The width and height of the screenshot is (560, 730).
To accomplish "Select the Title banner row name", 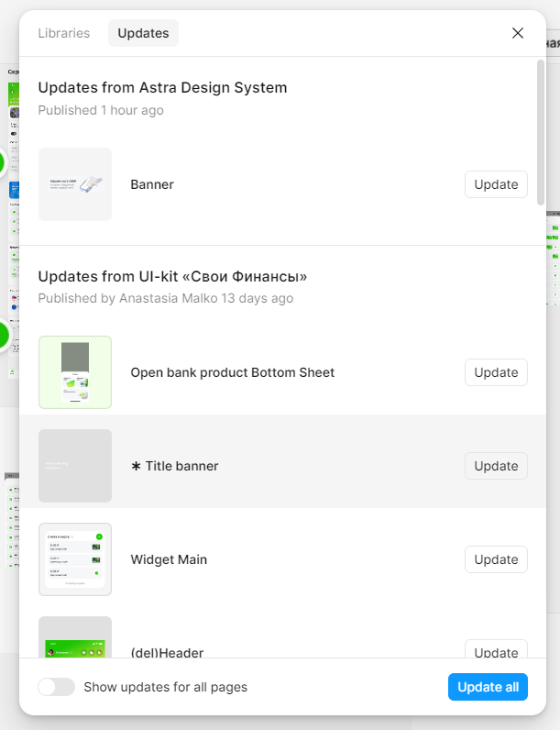I will coord(175,466).
